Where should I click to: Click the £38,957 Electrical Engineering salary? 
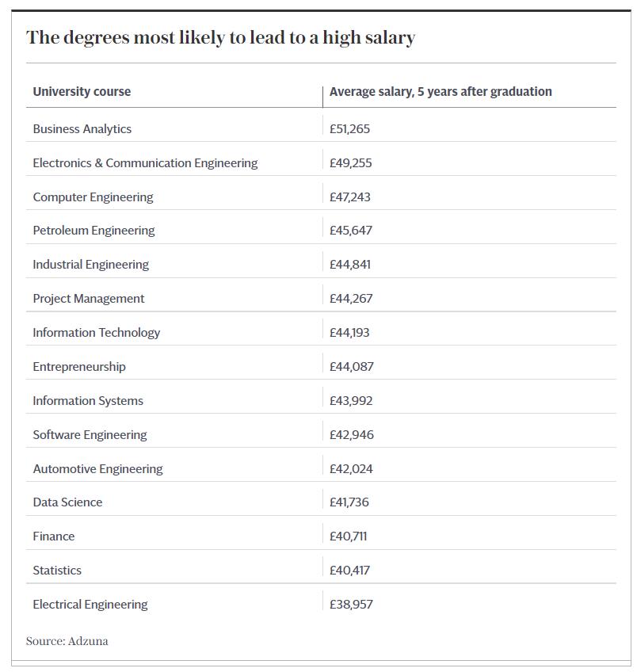pyautogui.click(x=351, y=604)
